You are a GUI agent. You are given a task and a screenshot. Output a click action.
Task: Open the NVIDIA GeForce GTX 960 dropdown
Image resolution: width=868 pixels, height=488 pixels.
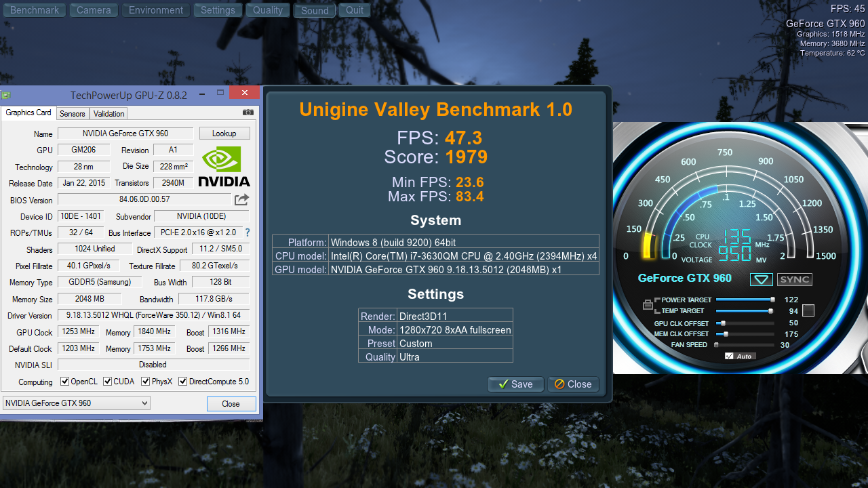tap(77, 403)
